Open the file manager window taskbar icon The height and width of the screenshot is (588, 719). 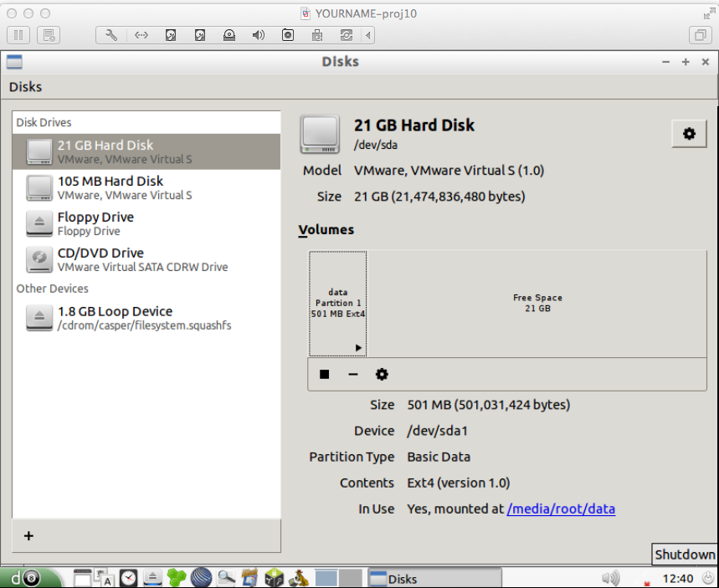(83, 578)
